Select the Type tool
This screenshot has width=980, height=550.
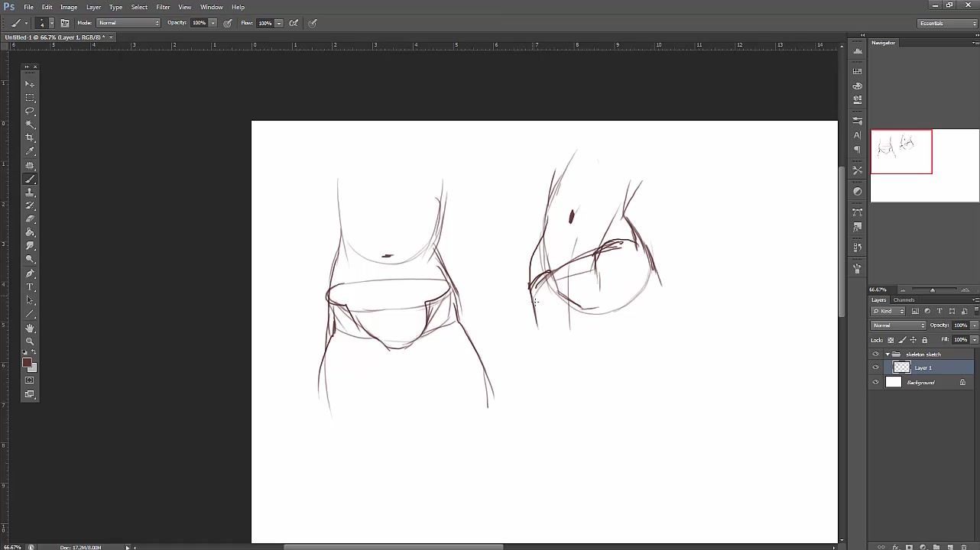[x=30, y=287]
